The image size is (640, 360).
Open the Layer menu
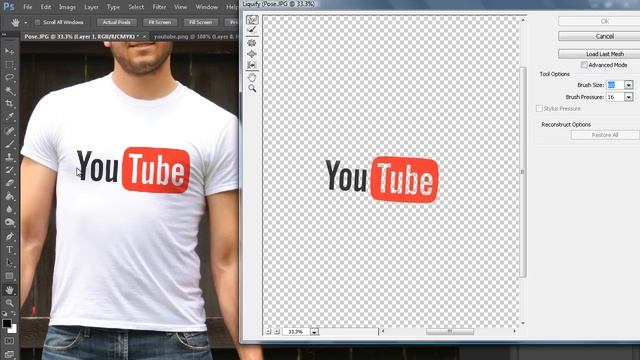91,7
